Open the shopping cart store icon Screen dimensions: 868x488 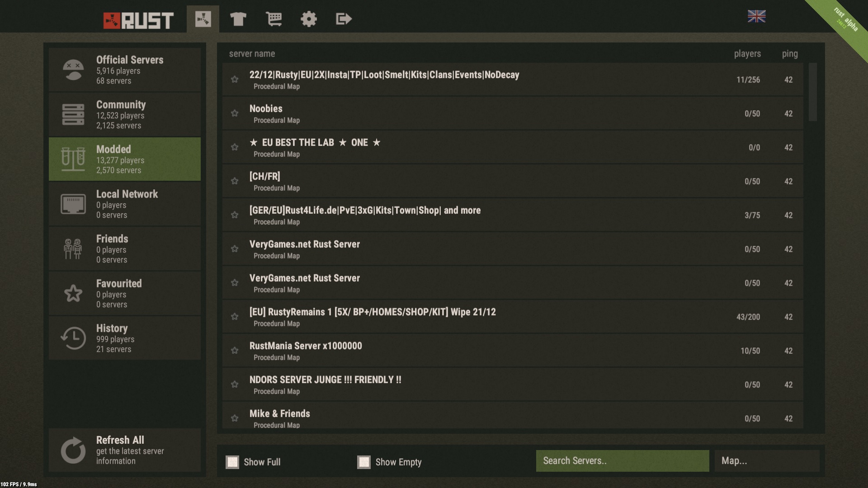[x=274, y=19]
